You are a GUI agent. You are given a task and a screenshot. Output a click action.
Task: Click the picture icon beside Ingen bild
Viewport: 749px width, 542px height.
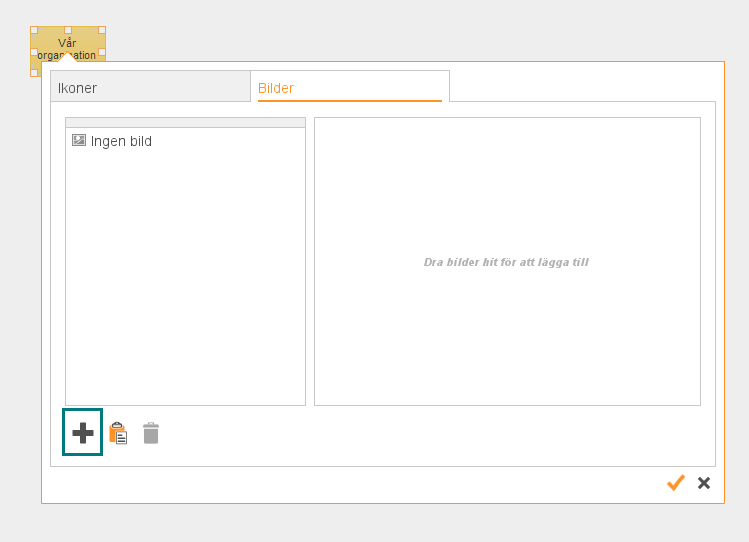(x=79, y=141)
